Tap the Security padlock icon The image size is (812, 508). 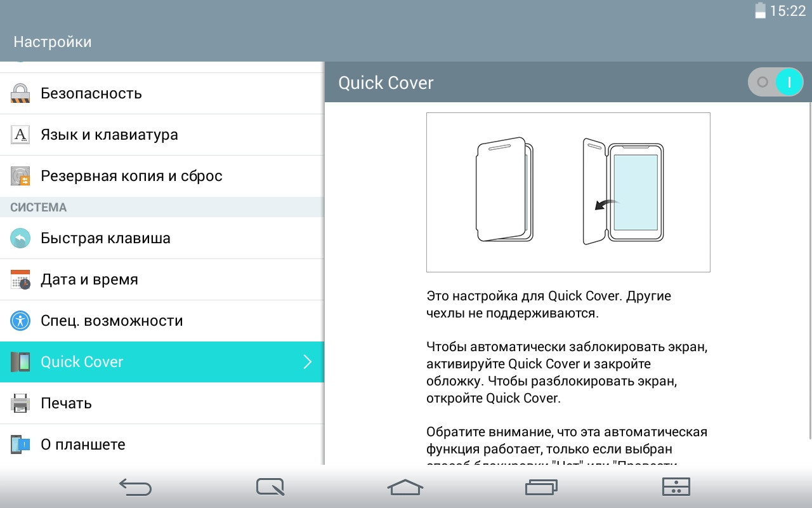(x=20, y=93)
